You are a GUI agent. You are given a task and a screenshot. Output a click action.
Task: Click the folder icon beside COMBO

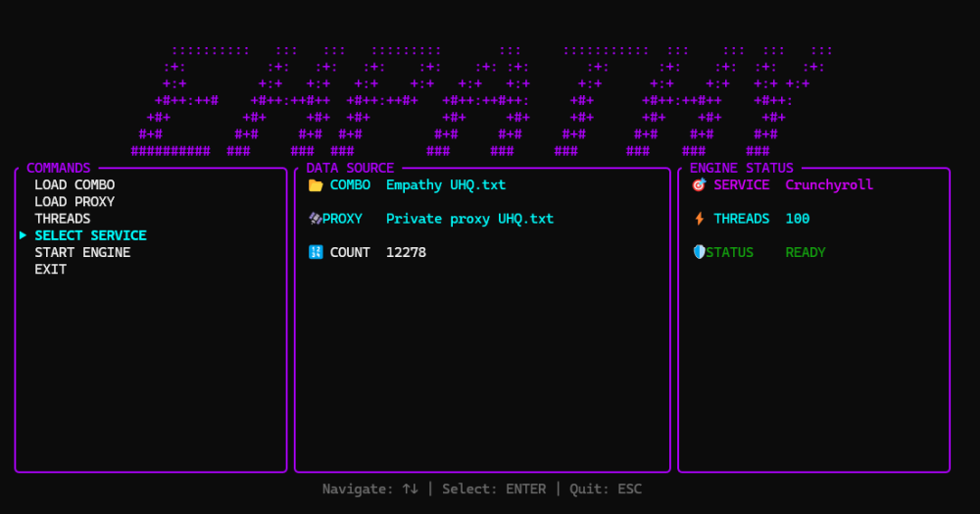pyautogui.click(x=316, y=185)
